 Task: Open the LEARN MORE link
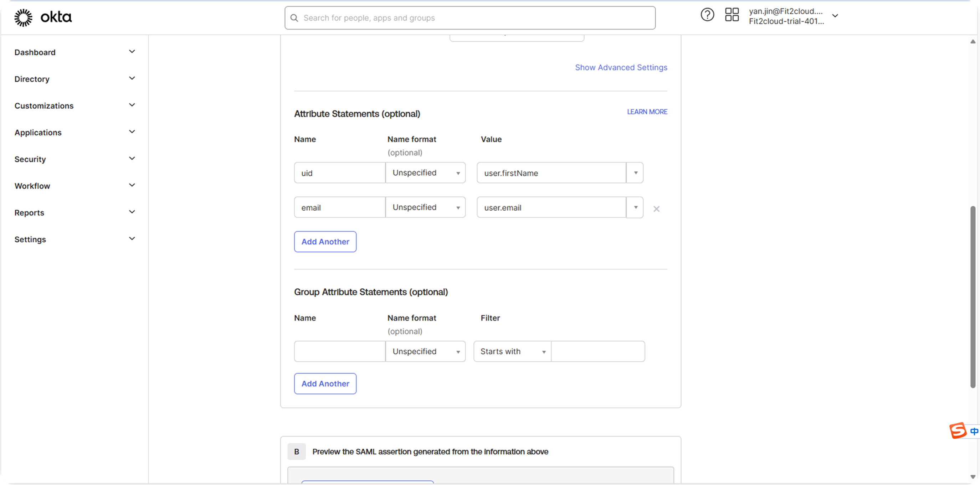click(647, 112)
